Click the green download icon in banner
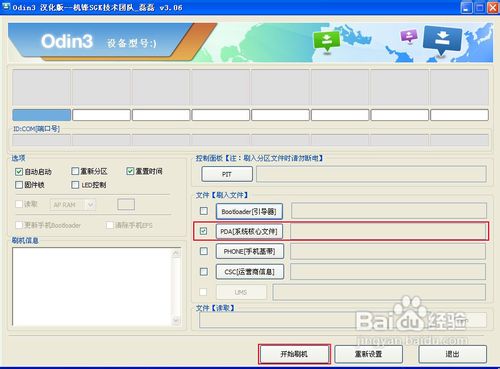 tap(327, 41)
